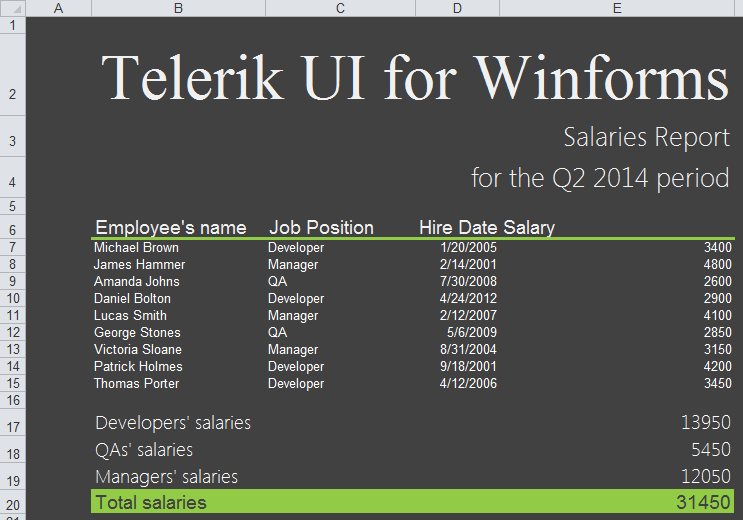Click the 'Telerik UI for Winforms' title cell
Image resolution: width=743 pixels, height=520 pixels.
point(415,77)
